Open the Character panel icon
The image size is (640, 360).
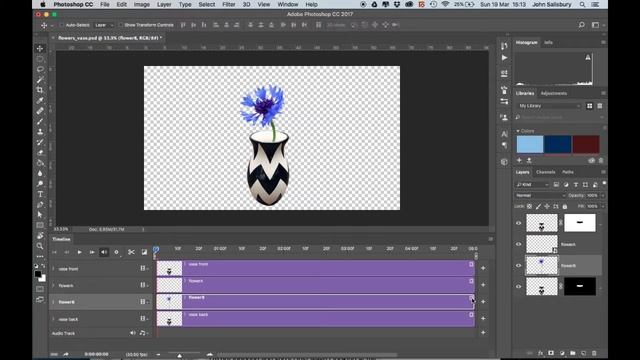(x=504, y=134)
